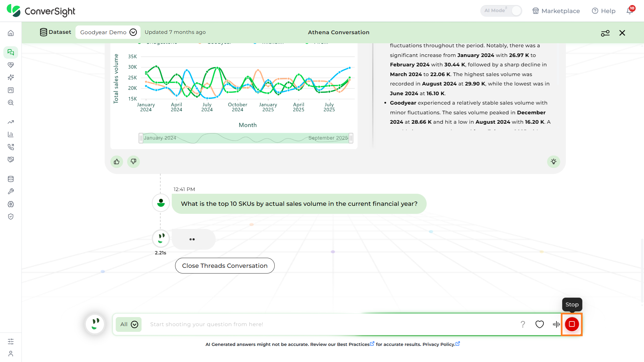Image resolution: width=644 pixels, height=362 pixels.
Task: Click the ConverSight logo
Action: pos(41,11)
